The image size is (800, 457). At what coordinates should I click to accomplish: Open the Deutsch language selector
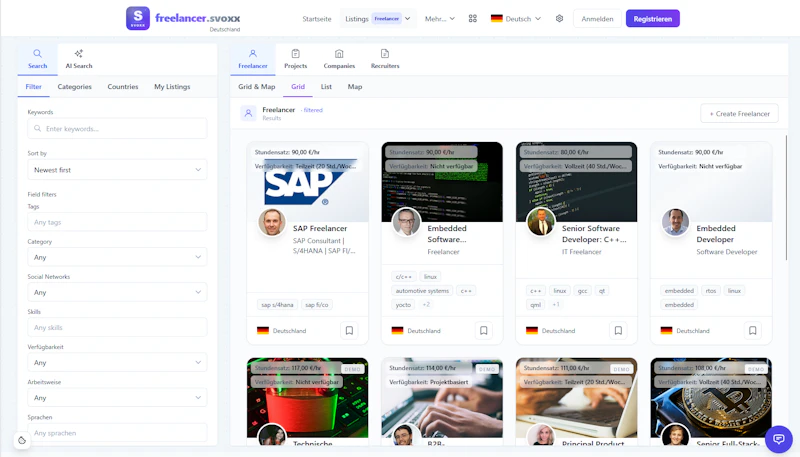coord(515,19)
